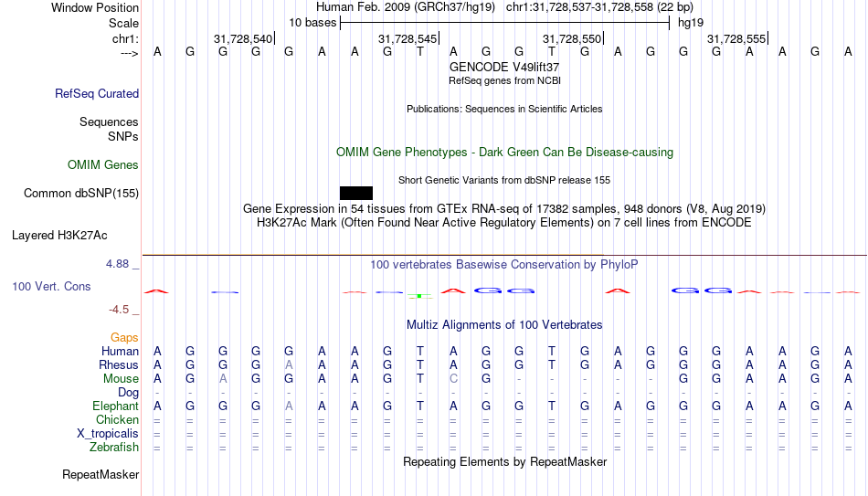Click the 31,728,540 coordinate marker
The height and width of the screenshot is (496, 868).
coord(243,38)
